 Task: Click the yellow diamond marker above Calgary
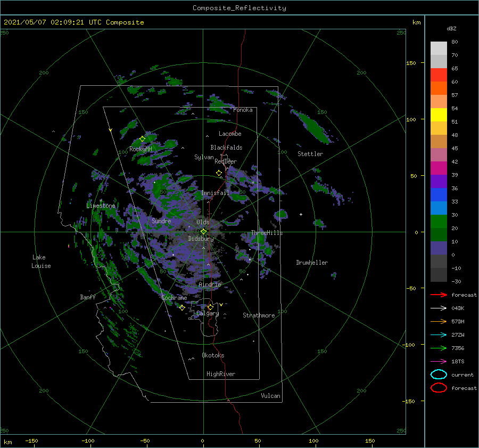click(210, 307)
